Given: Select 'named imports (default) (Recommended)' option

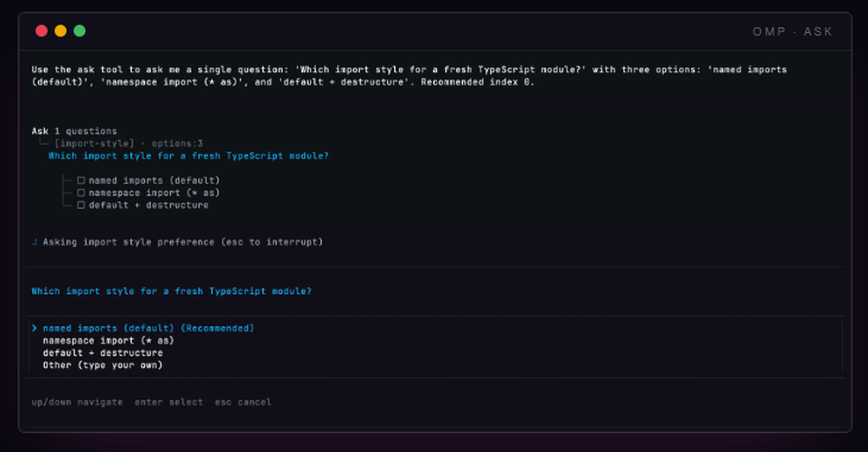Looking at the screenshot, I should pyautogui.click(x=148, y=328).
